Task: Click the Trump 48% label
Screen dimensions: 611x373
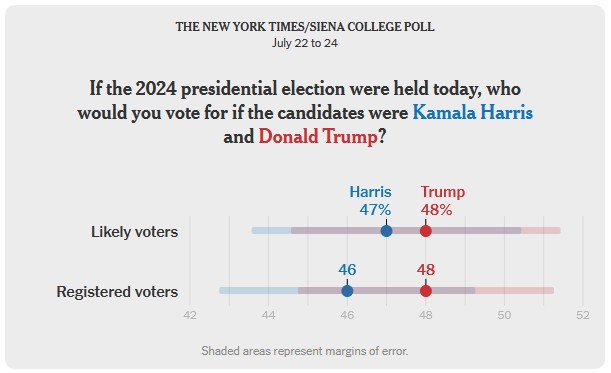Action: tap(443, 201)
